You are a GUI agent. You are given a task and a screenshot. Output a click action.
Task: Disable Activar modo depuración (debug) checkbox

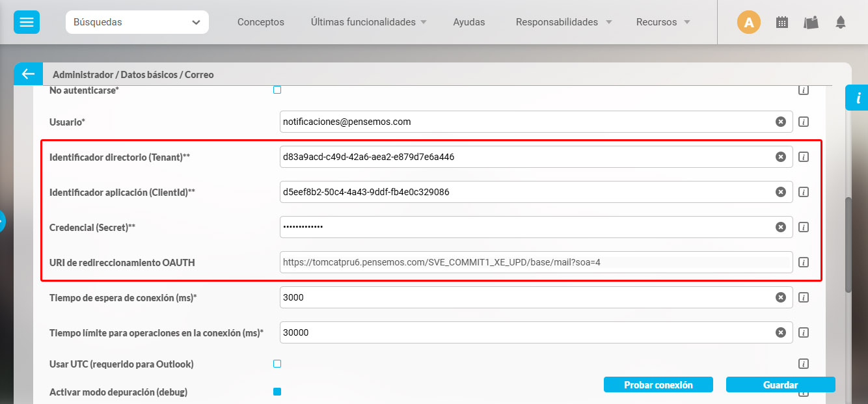coord(277,392)
